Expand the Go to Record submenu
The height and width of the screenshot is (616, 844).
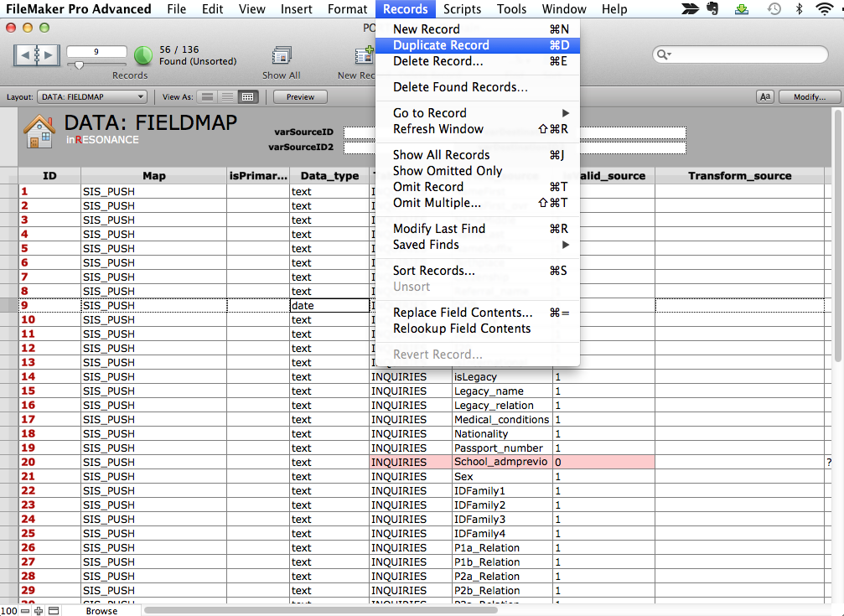pyautogui.click(x=478, y=113)
